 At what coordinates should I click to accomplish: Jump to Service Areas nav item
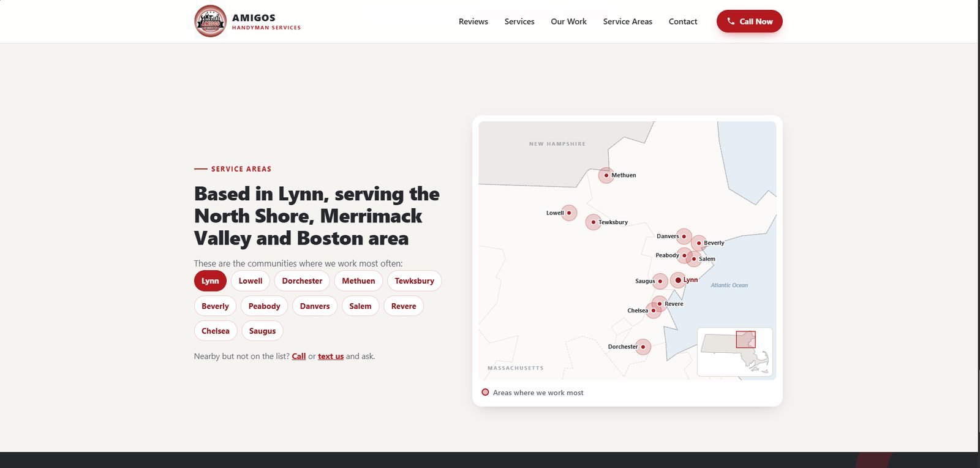click(627, 21)
